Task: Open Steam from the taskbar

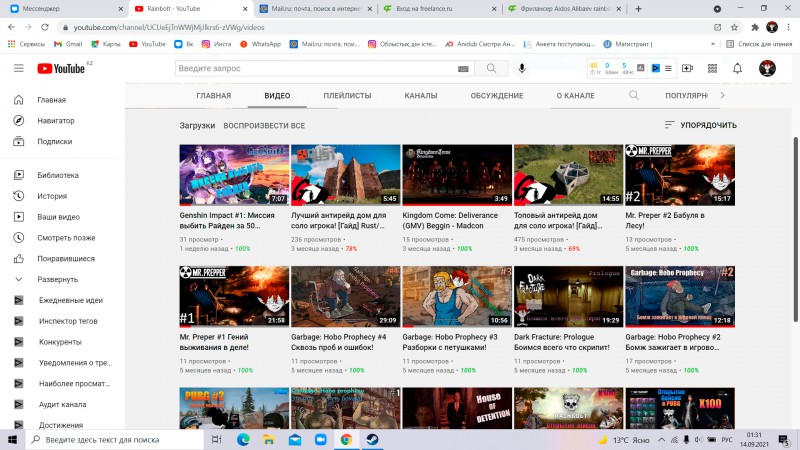Action: pyautogui.click(x=372, y=439)
